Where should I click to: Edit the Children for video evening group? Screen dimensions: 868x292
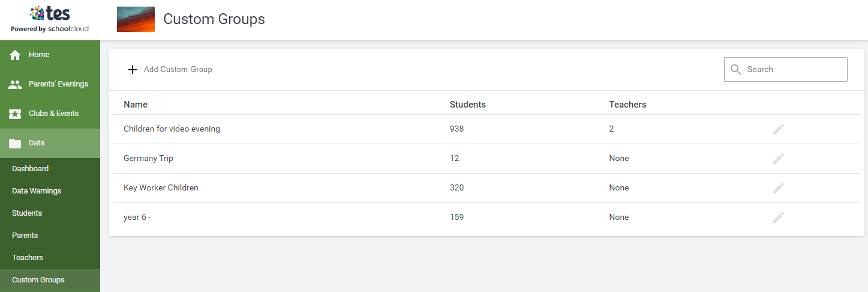(x=778, y=129)
